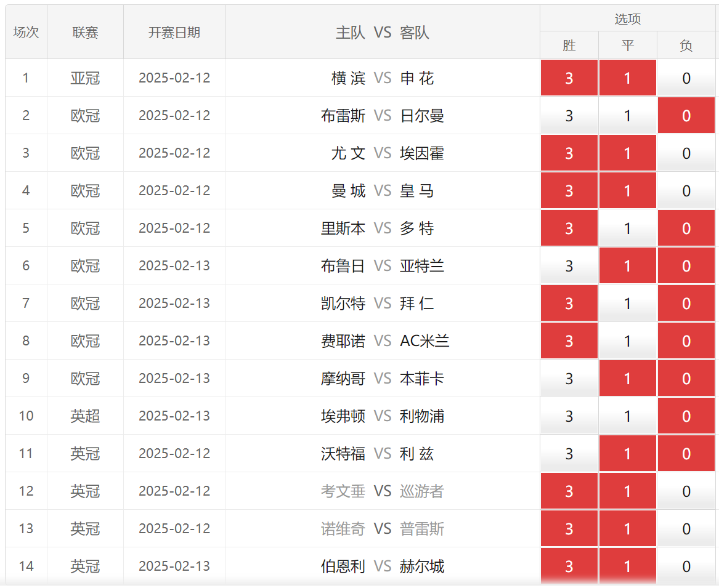
Task: Toggle loss (0) for 埃弗顿 vs 利物浦
Action: click(686, 416)
